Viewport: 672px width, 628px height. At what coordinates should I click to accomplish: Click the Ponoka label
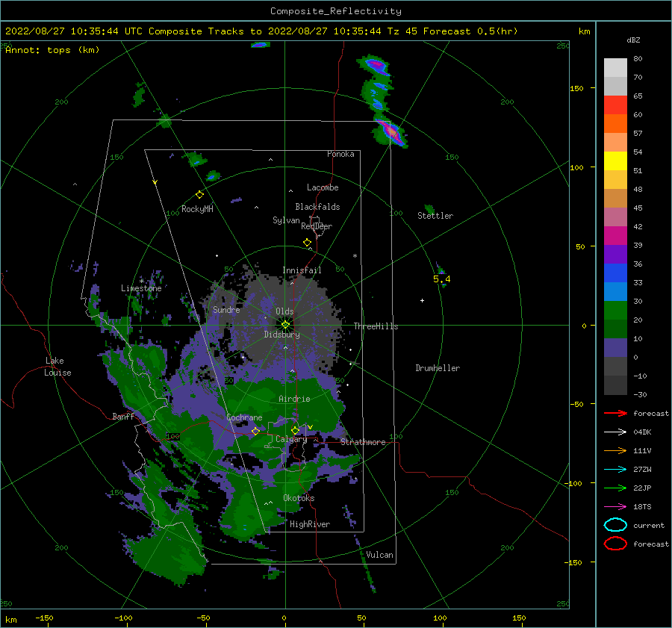pyautogui.click(x=340, y=155)
